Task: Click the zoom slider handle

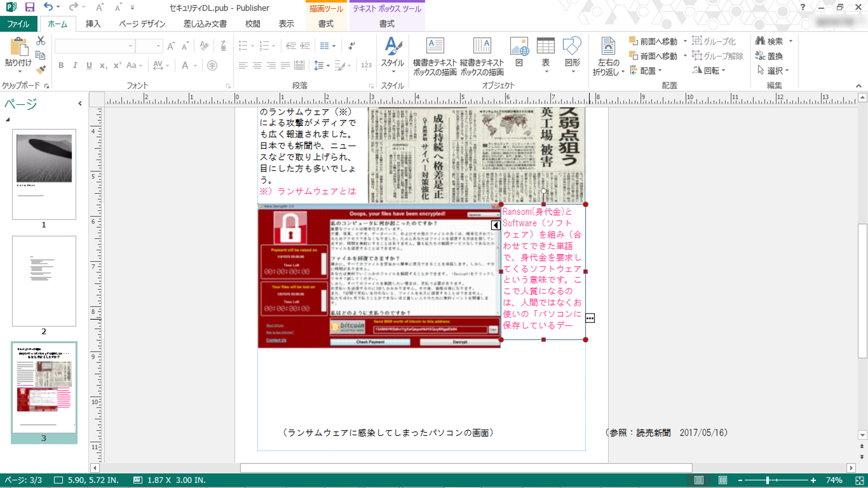Action: pyautogui.click(x=768, y=480)
